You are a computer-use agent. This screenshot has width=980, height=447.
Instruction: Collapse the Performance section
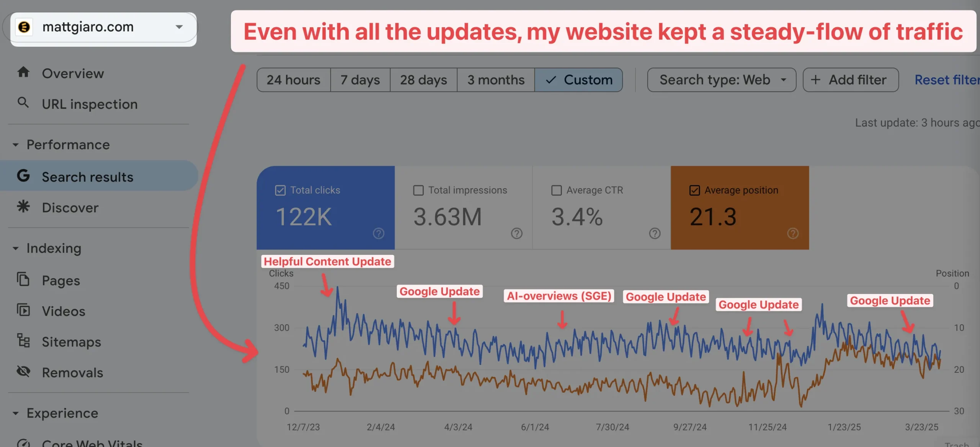point(16,145)
